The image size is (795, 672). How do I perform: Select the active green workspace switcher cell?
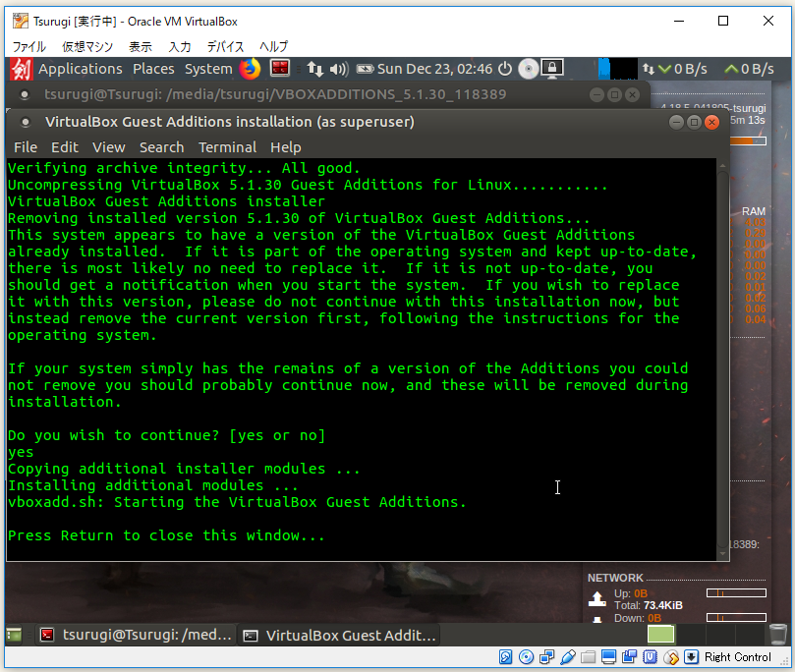[x=660, y=634]
